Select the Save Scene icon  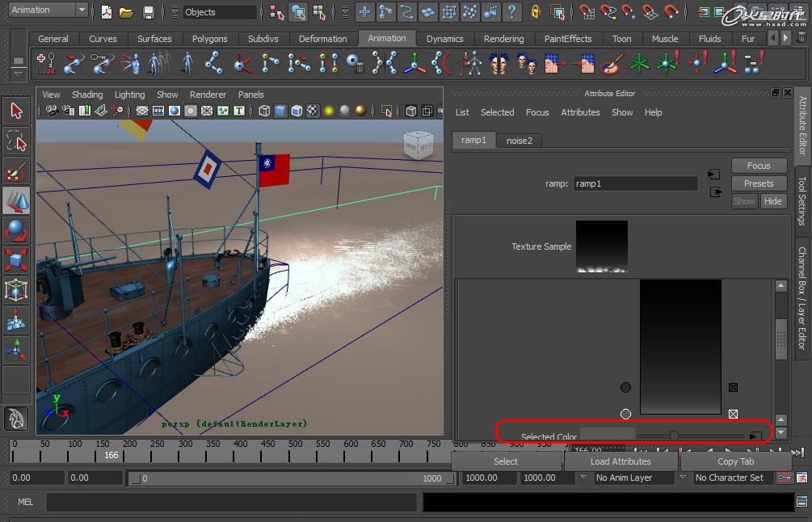(x=149, y=13)
